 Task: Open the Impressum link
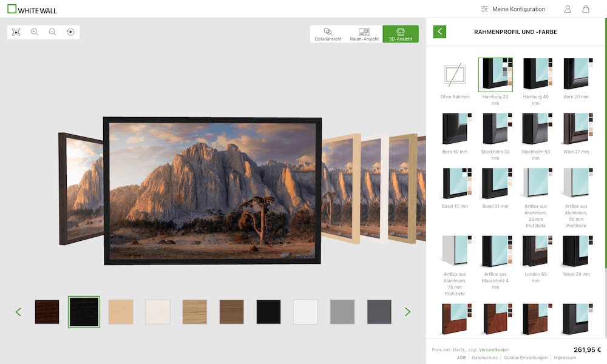[x=565, y=358]
